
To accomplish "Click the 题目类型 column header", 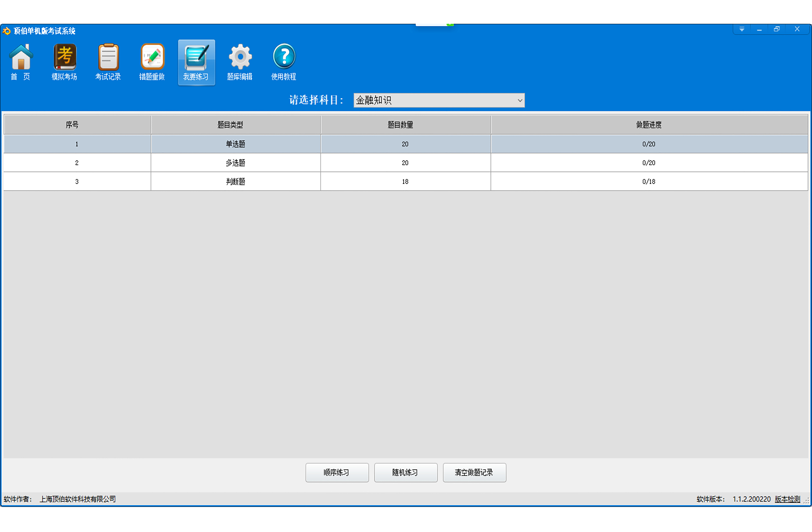I will (x=230, y=125).
